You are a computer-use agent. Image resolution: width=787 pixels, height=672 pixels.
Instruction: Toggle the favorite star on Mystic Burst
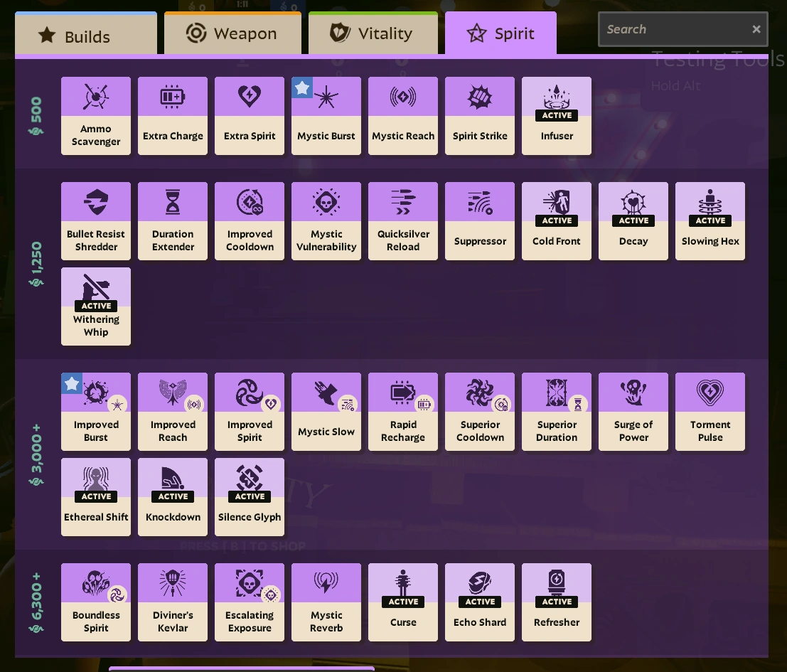(x=302, y=88)
